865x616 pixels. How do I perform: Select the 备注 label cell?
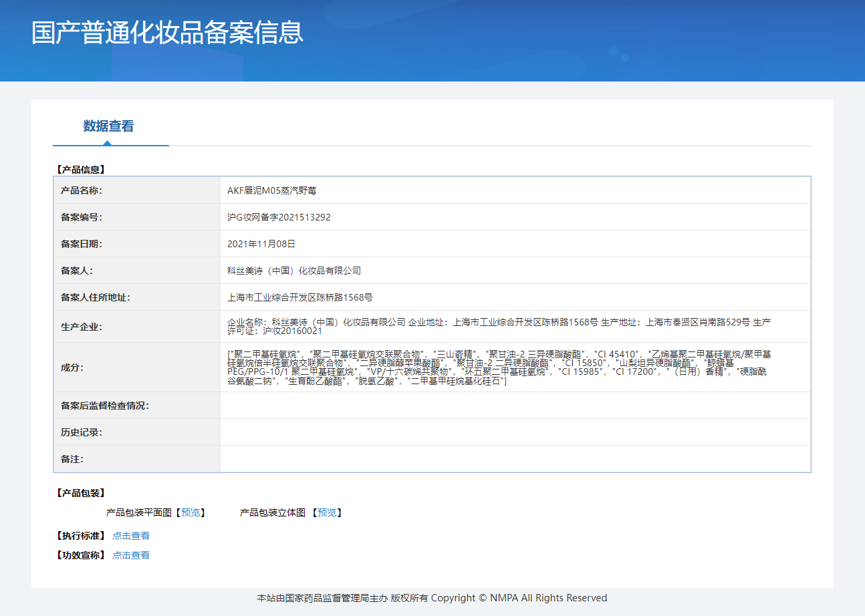[x=137, y=459]
